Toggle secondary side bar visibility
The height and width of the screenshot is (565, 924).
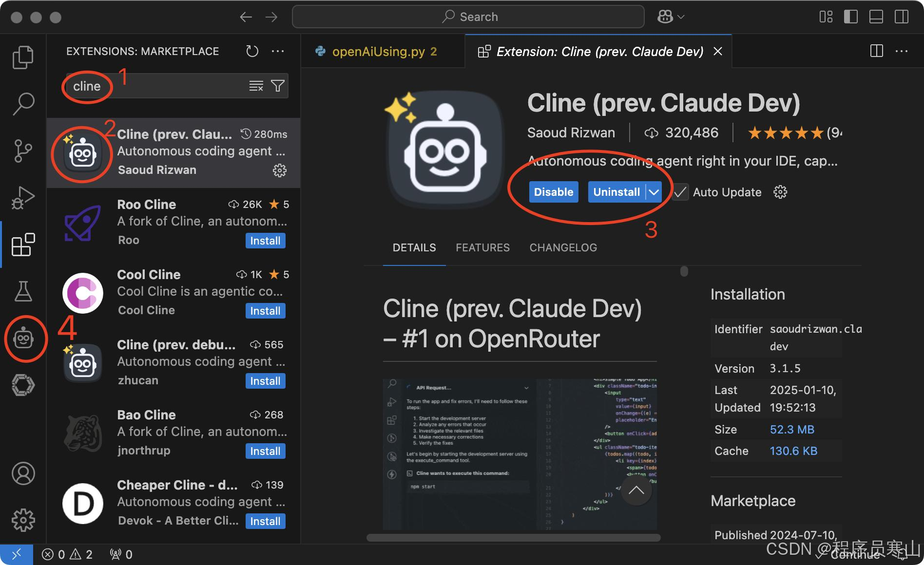click(x=902, y=17)
